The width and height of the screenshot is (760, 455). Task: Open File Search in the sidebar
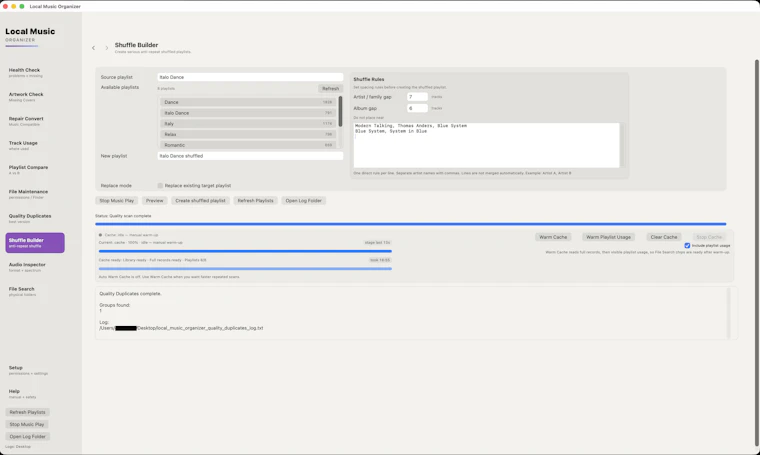(35, 291)
